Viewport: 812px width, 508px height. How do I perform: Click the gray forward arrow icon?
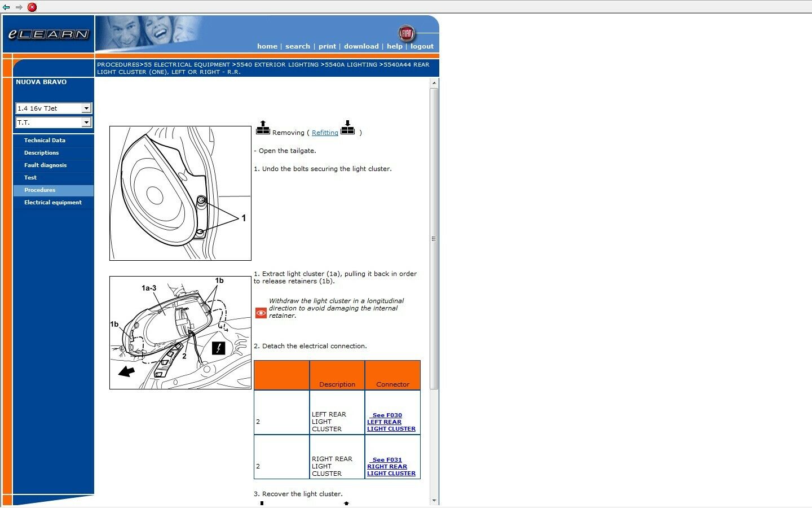[19, 7]
